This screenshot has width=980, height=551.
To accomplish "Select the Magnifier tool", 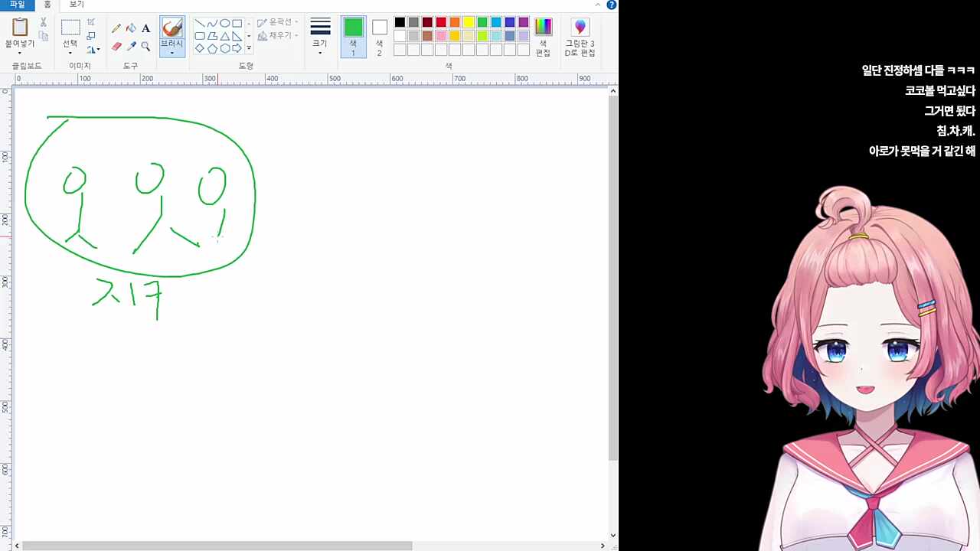I will click(145, 46).
